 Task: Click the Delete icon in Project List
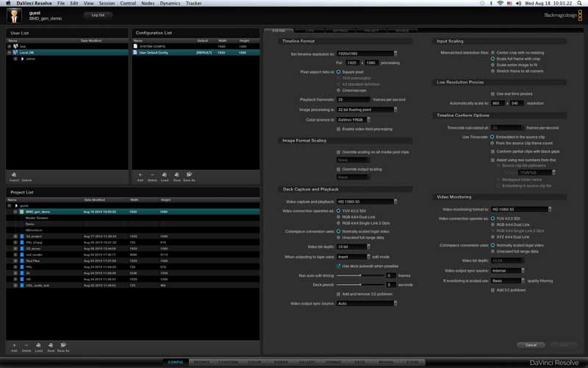(26, 345)
